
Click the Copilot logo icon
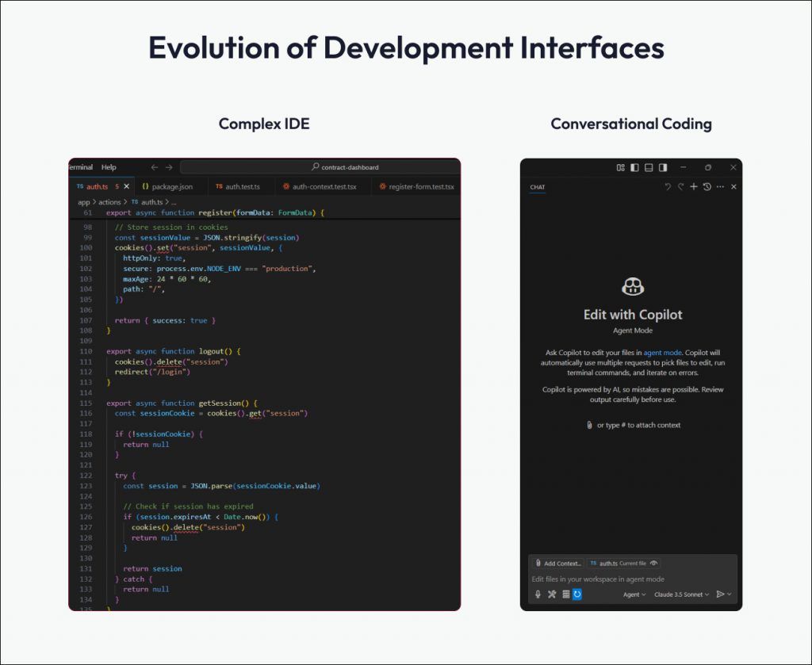tap(633, 287)
